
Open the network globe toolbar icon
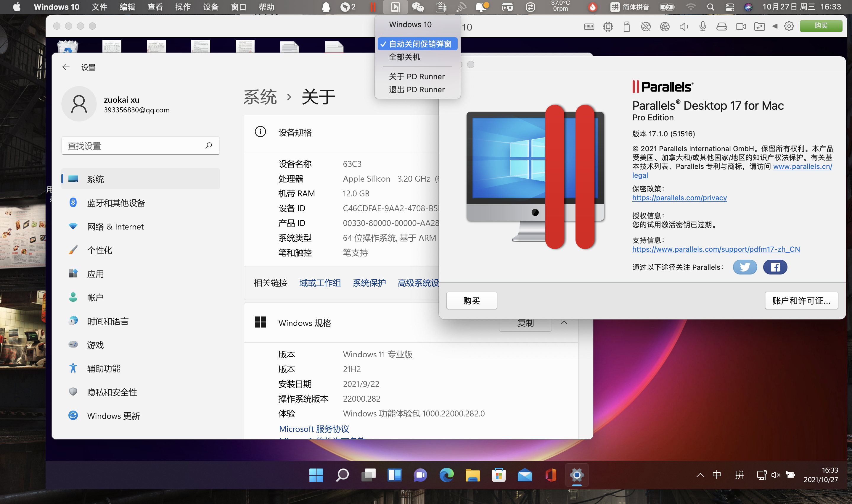click(x=665, y=27)
